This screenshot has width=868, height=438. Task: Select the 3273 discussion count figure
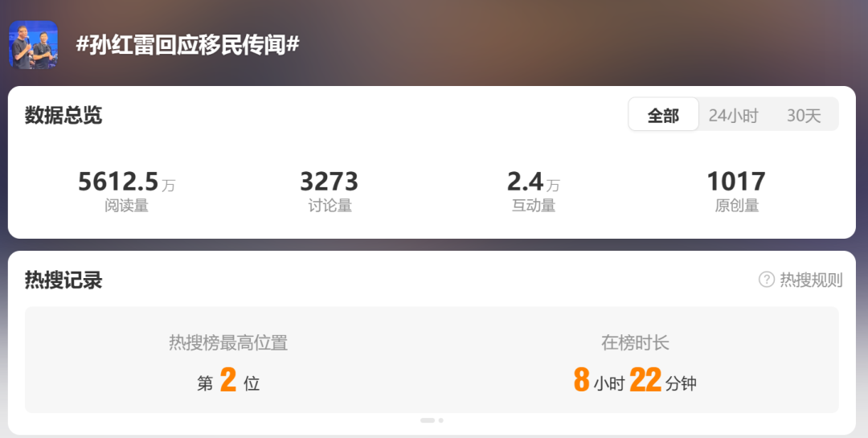(x=330, y=182)
